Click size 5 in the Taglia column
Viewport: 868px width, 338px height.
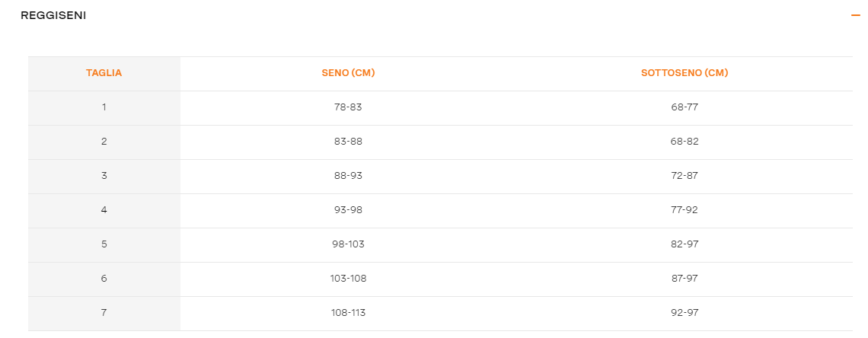tap(104, 244)
